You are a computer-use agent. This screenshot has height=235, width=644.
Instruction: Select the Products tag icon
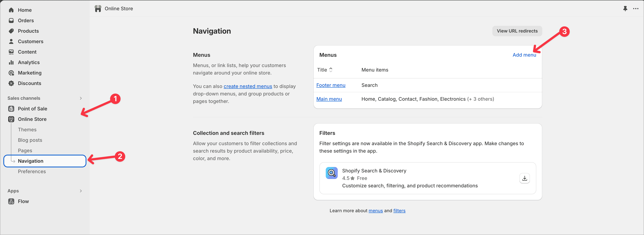coord(12,31)
